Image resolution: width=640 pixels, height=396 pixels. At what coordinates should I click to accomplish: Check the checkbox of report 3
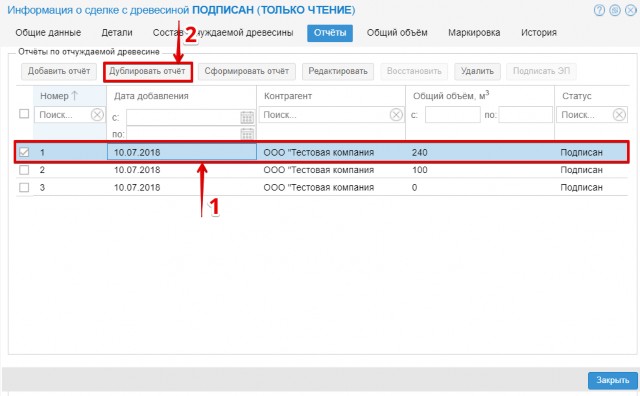click(24, 187)
